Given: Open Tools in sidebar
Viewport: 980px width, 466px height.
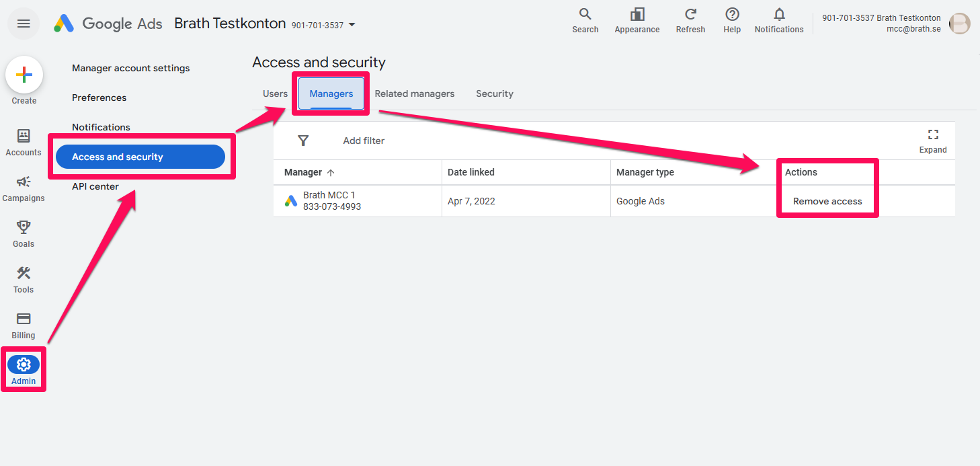Looking at the screenshot, I should [24, 280].
